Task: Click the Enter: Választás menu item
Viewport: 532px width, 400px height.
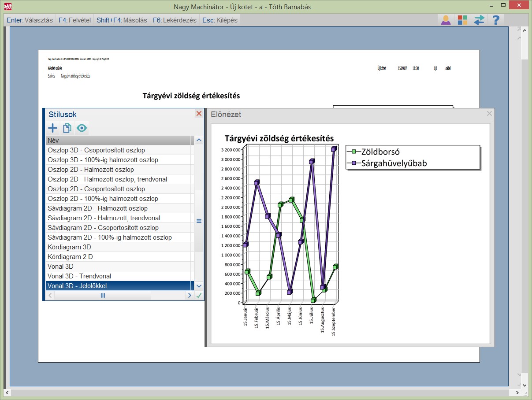Action: (x=30, y=20)
